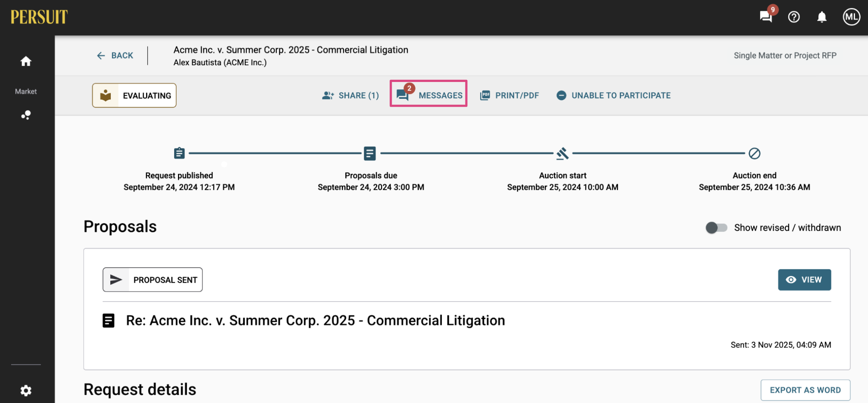Click the request title in header
This screenshot has height=403, width=868.
tap(291, 50)
